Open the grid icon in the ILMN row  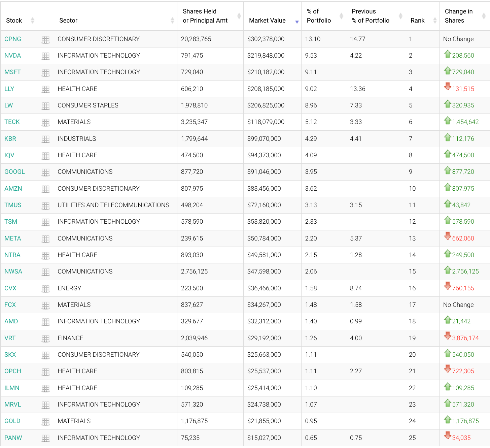coord(45,389)
